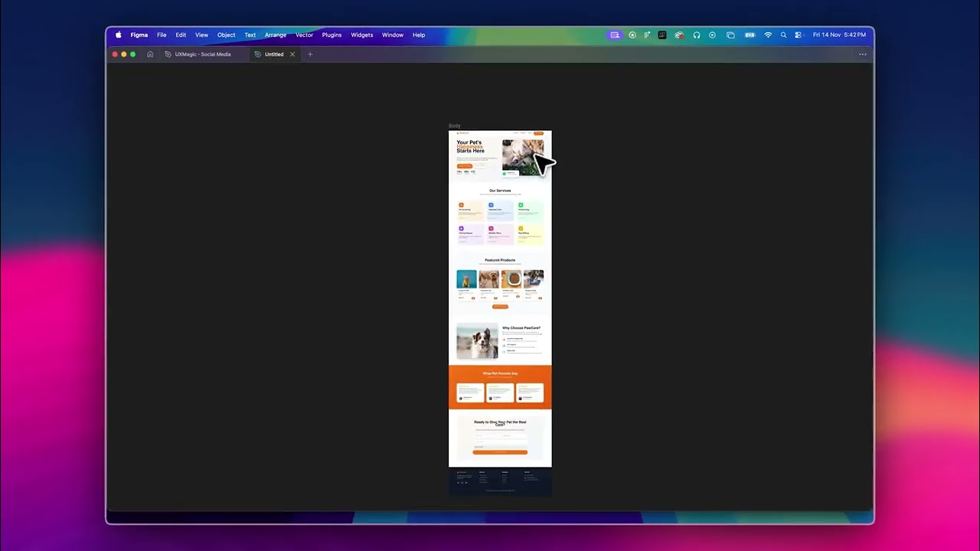Open the Apple menu

tap(119, 35)
